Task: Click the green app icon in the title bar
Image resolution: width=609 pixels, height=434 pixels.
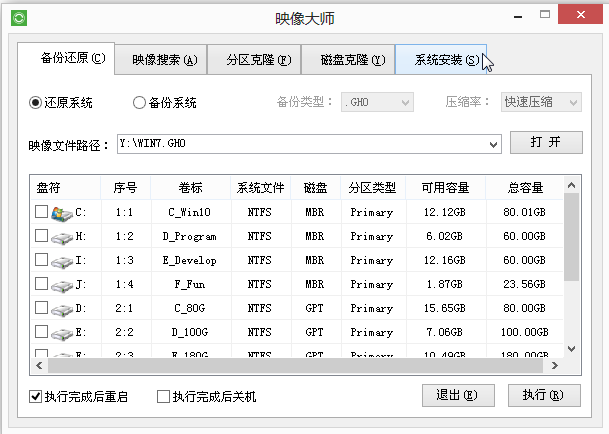Action: pyautogui.click(x=19, y=18)
